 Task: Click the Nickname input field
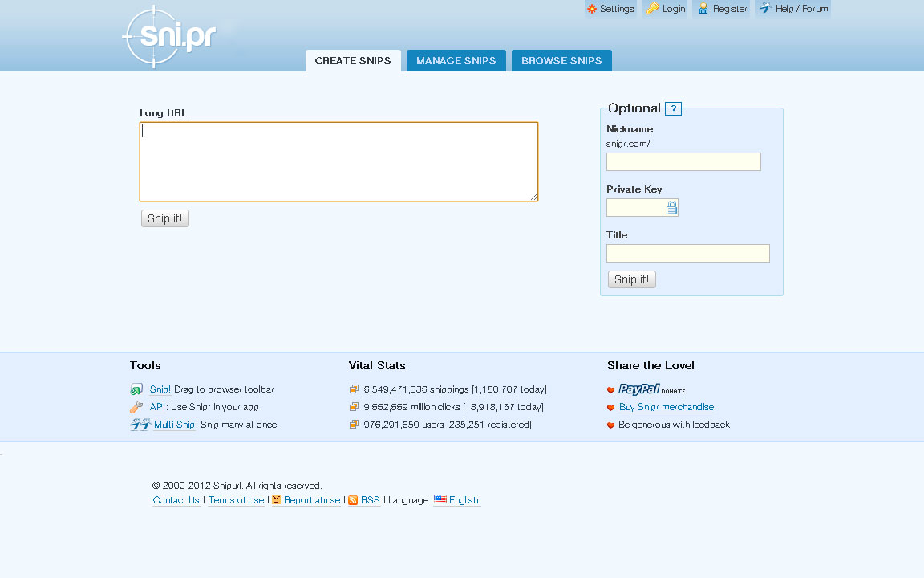(x=683, y=162)
